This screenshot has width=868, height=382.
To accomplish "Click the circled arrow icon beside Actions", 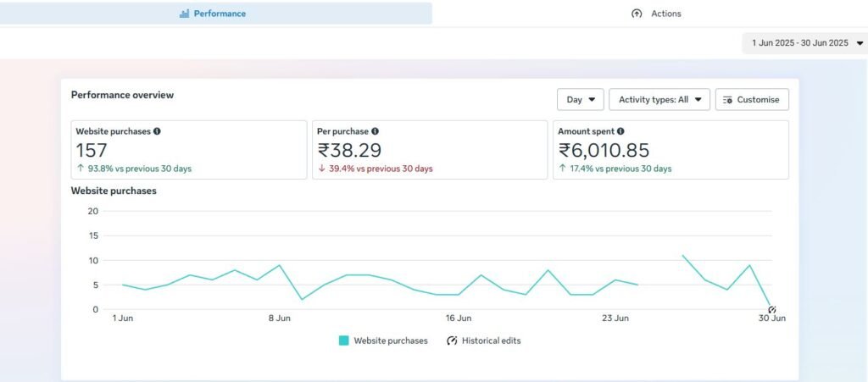I will coord(637,14).
